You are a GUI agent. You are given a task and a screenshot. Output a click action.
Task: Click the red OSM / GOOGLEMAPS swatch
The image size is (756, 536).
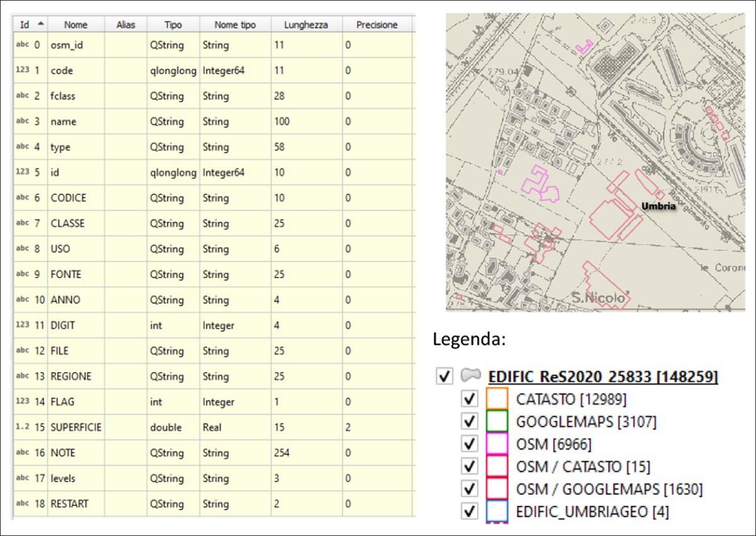click(x=497, y=489)
